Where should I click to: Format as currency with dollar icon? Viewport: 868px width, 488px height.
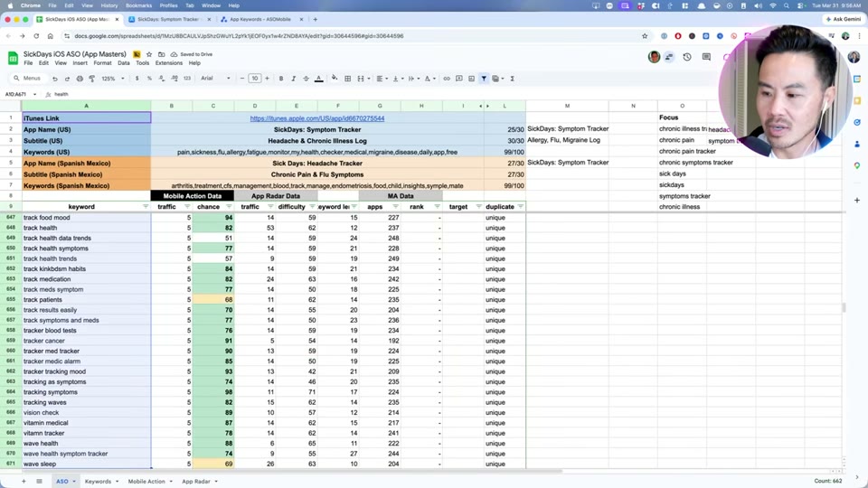pos(137,79)
